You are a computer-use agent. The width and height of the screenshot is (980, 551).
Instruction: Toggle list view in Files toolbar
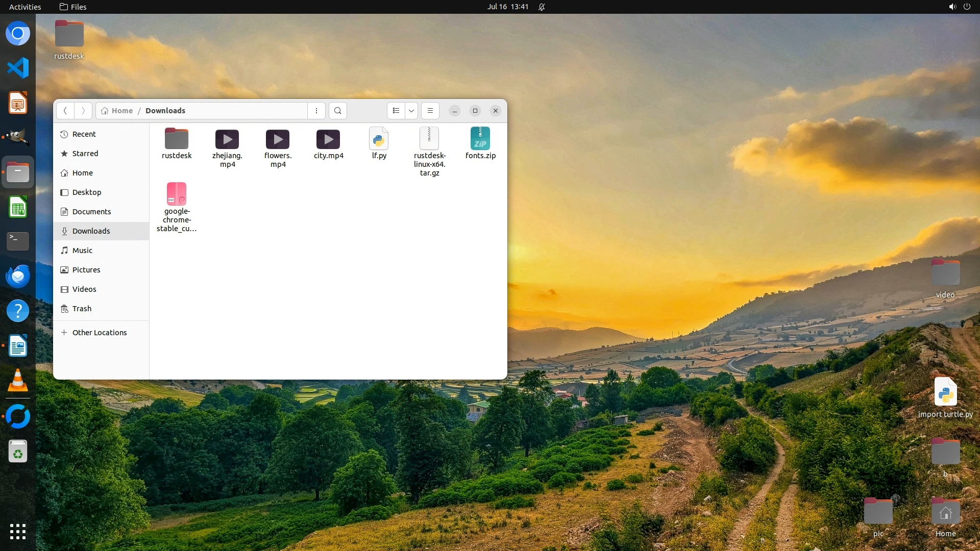coord(396,111)
